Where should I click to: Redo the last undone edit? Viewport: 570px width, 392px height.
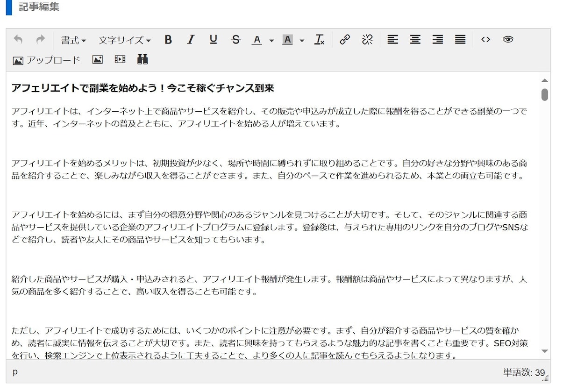tap(41, 40)
